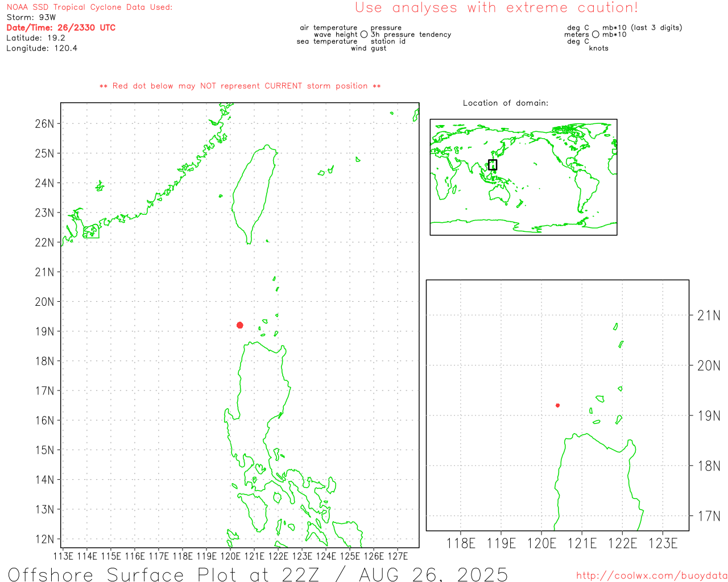
Task: Click the 16N latitude label on main map
Action: tap(44, 421)
